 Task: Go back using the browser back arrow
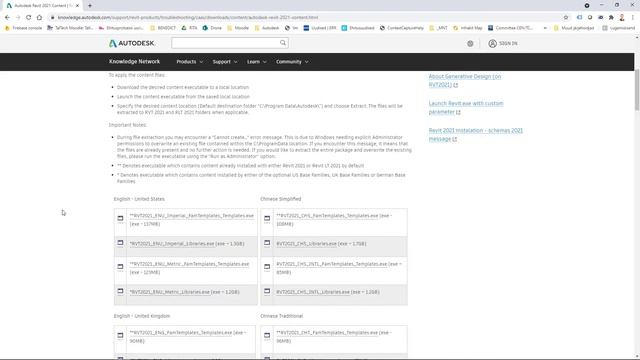7,18
